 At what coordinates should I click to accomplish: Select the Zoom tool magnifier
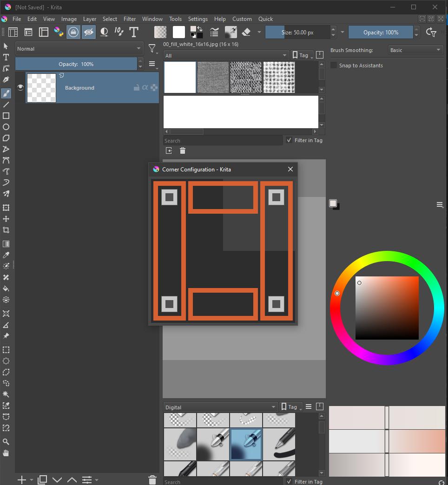(6, 442)
